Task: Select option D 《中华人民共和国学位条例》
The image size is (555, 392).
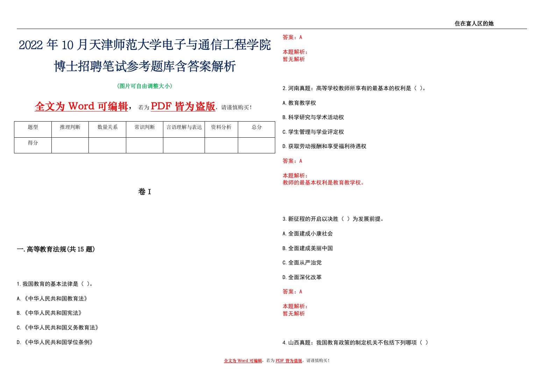Action: [55, 342]
